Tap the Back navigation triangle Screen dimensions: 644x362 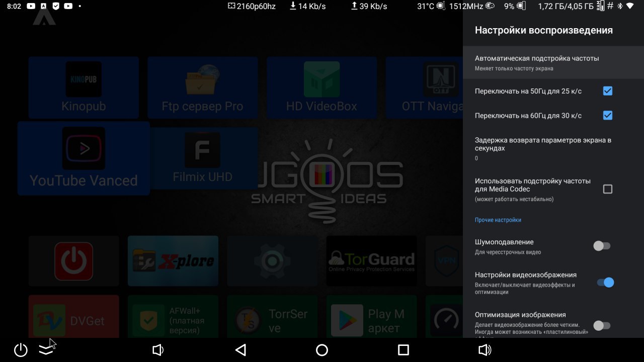240,350
